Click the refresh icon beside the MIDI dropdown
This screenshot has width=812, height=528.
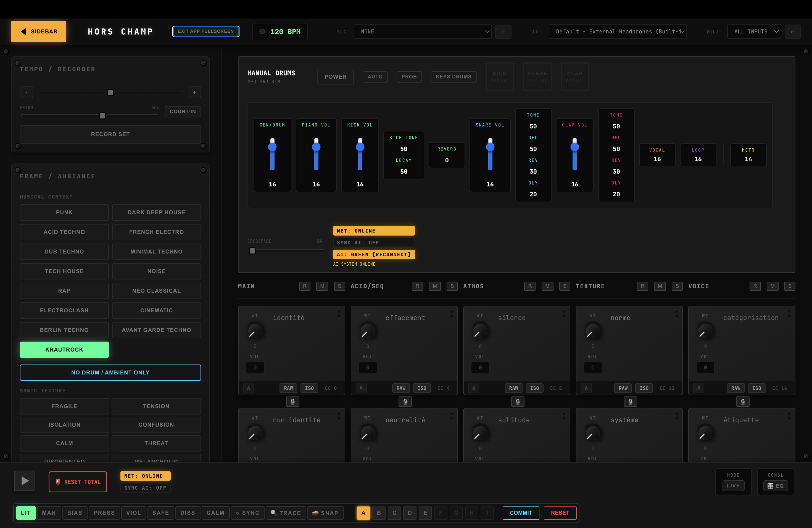pos(793,31)
